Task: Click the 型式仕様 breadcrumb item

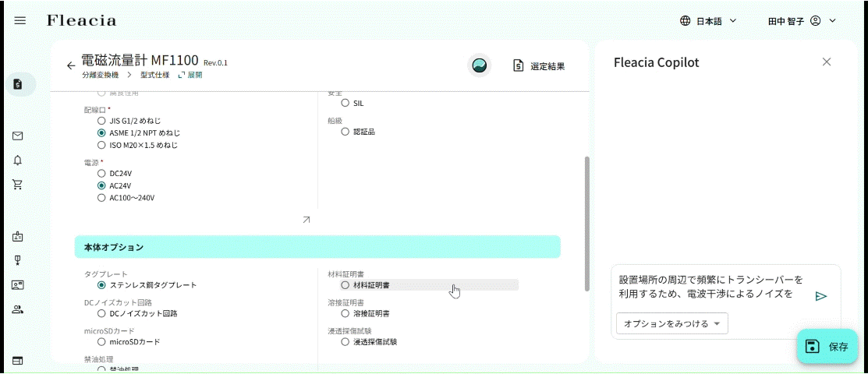Action: (155, 76)
